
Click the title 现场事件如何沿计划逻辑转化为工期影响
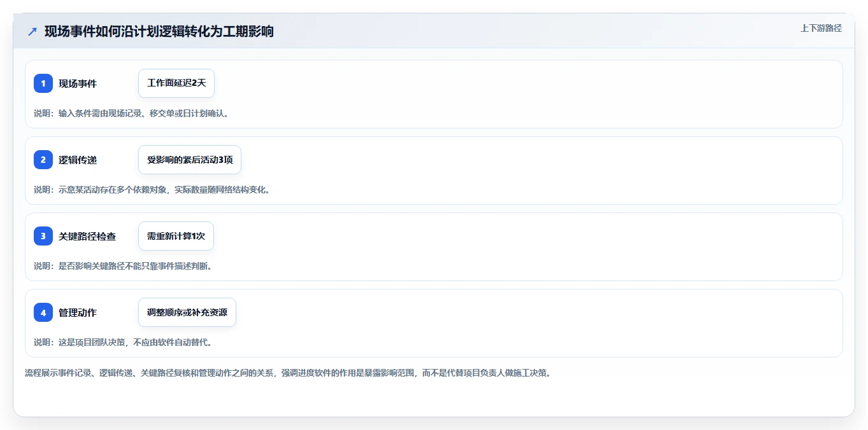pyautogui.click(x=159, y=31)
